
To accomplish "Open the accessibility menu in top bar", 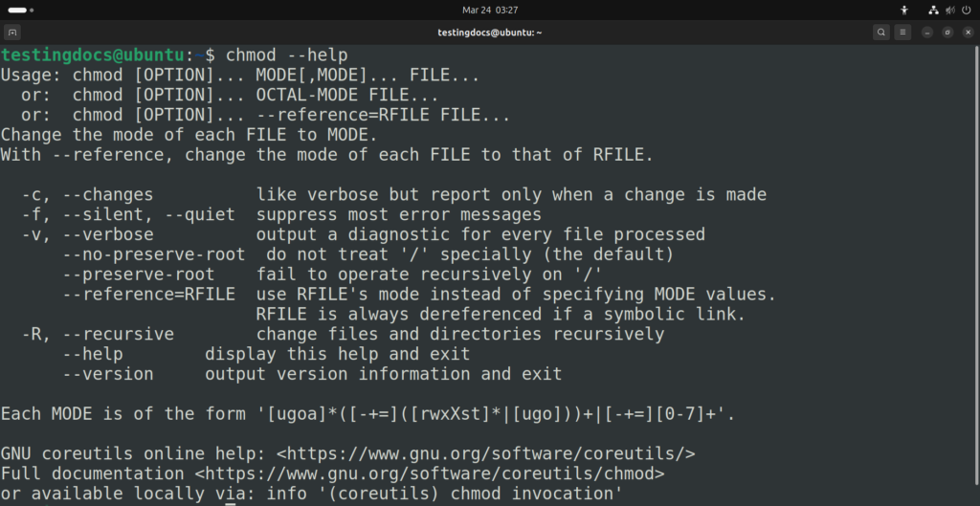I will click(904, 10).
